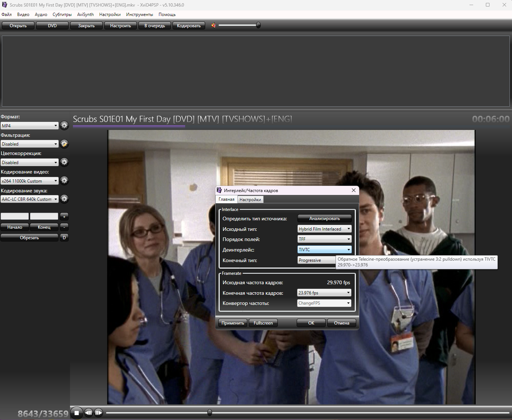Click the minus button to remove trim region
The width and height of the screenshot is (512, 420).
[x=64, y=227]
